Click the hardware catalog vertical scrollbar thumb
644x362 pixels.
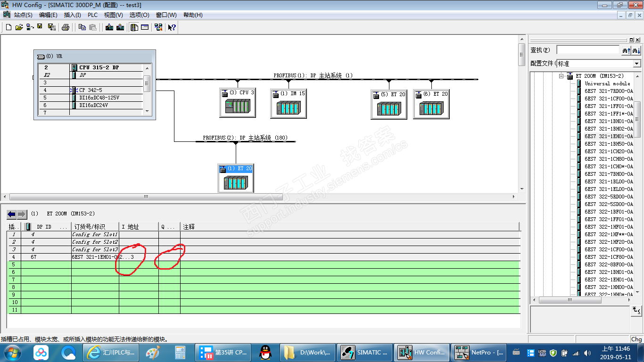(x=637, y=120)
